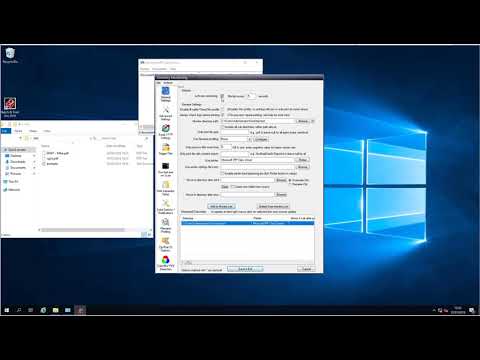Select Pictures in the Explorer navigation pane
This screenshot has width=480, height=360.
tap(16, 174)
